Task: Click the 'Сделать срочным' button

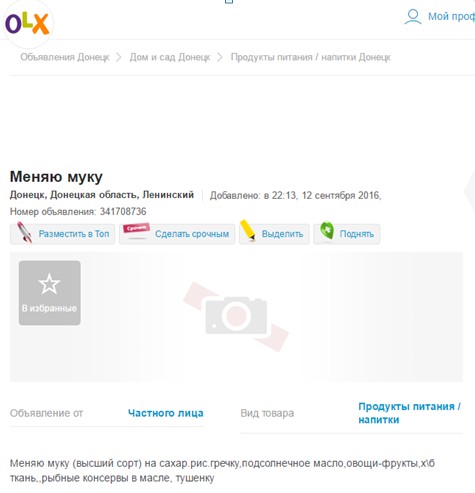Action: pos(177,234)
